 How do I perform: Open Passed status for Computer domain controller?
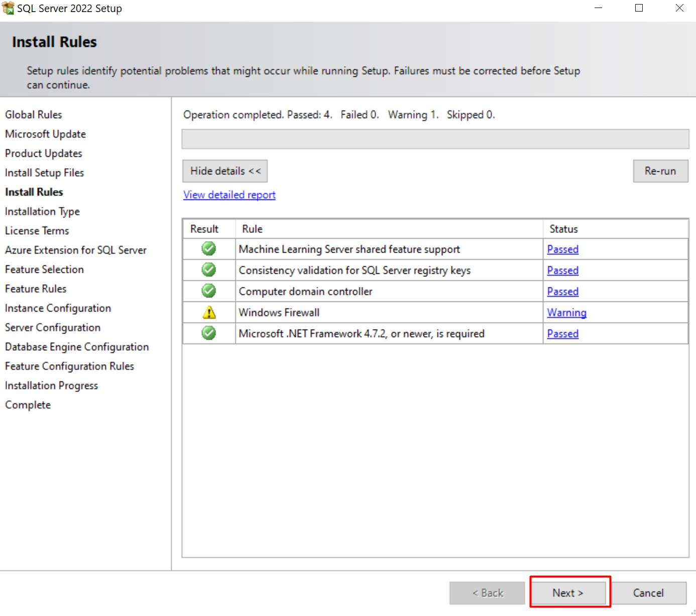point(563,291)
